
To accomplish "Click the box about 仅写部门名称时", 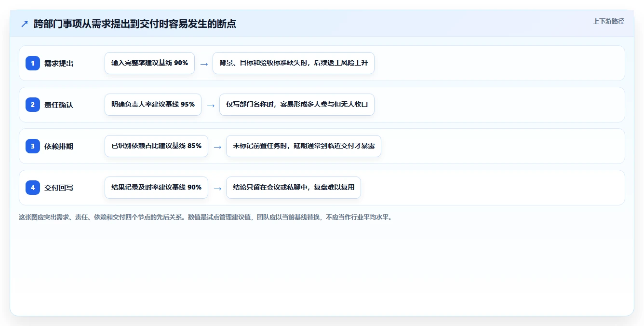I will (297, 105).
